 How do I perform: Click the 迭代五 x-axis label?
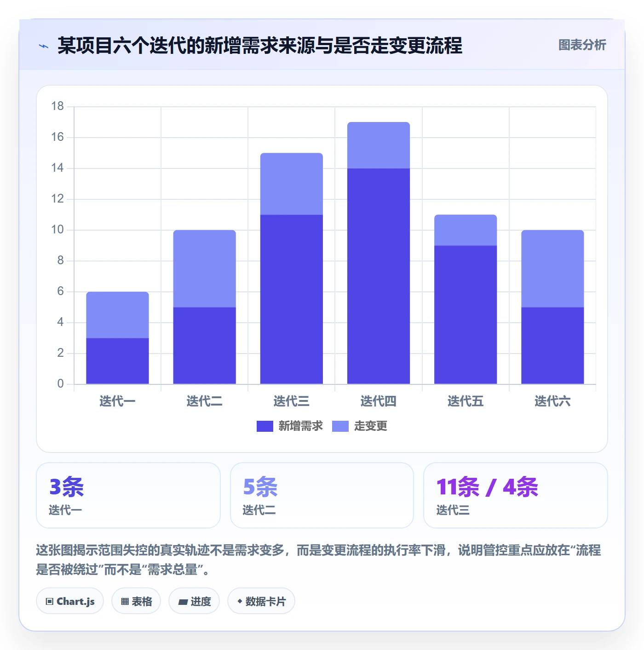[x=466, y=401]
